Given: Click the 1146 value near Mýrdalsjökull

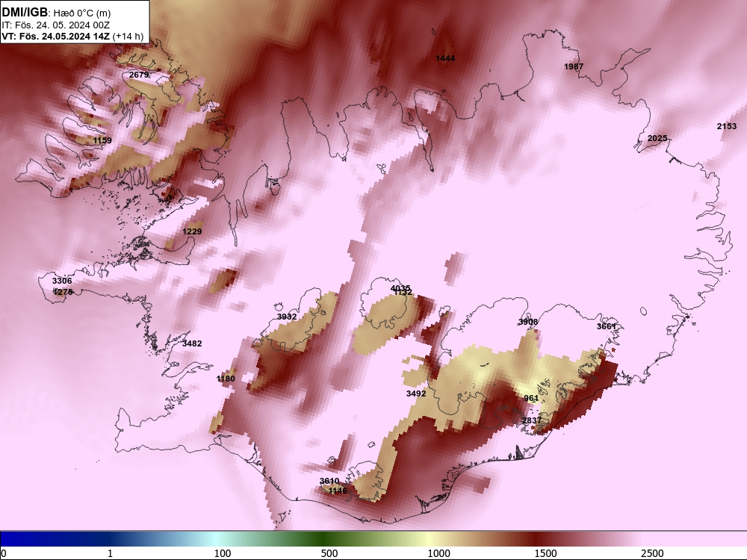Looking at the screenshot, I should point(338,491).
